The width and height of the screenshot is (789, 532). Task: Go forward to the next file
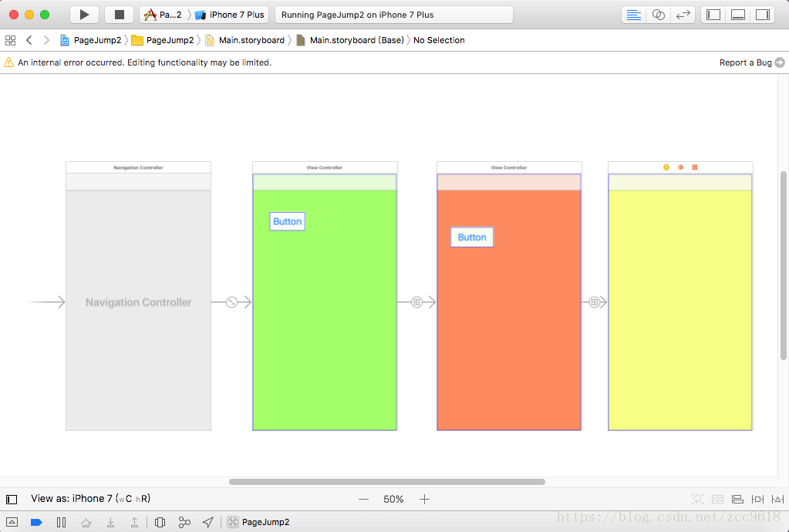coord(46,40)
